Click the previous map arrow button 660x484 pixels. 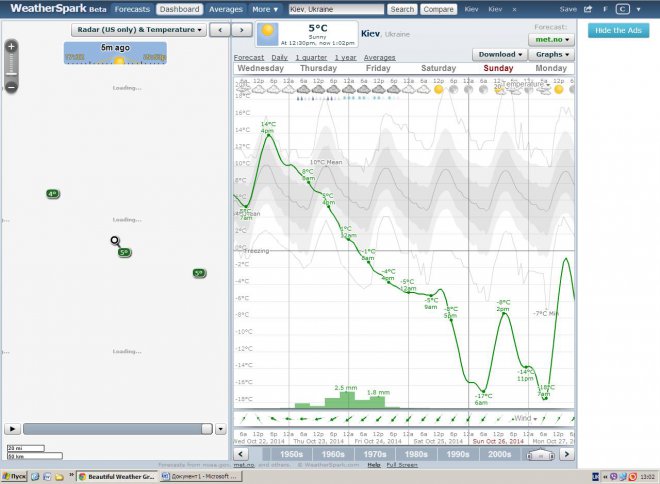coord(219,30)
